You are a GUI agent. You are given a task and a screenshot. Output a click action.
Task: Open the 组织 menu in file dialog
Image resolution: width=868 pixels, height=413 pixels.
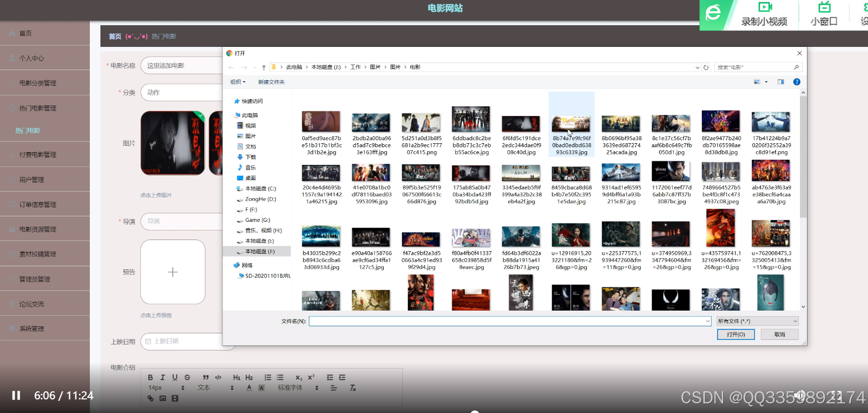tap(238, 82)
